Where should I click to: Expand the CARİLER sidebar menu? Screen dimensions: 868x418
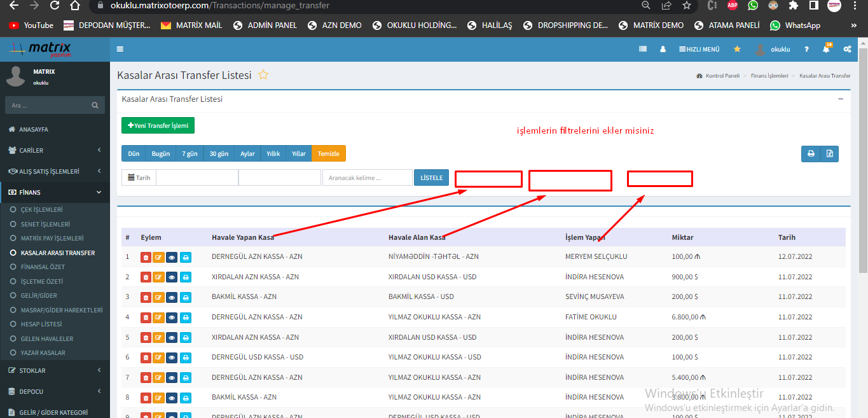55,150
